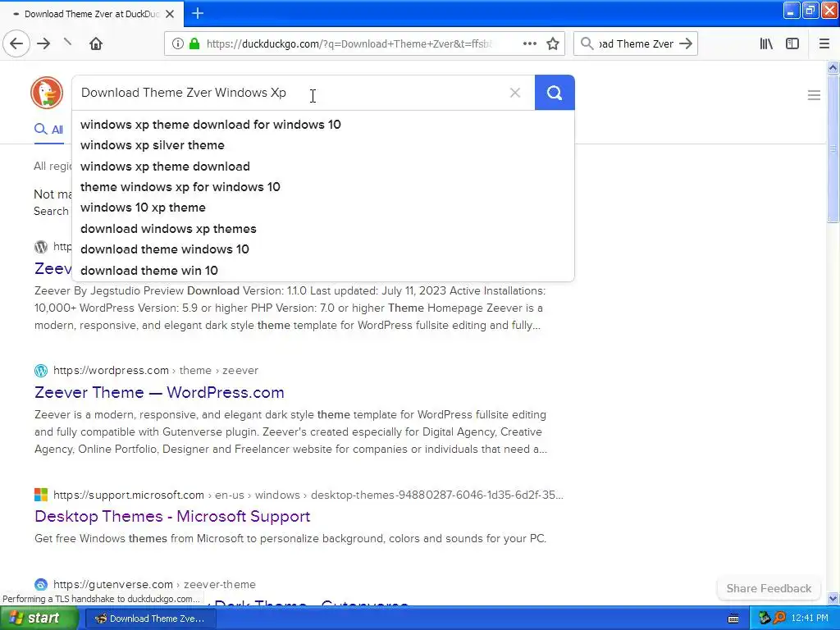Screen dimensions: 840x630
Task: Click the page scrollbar up arrow
Action: tap(833, 67)
